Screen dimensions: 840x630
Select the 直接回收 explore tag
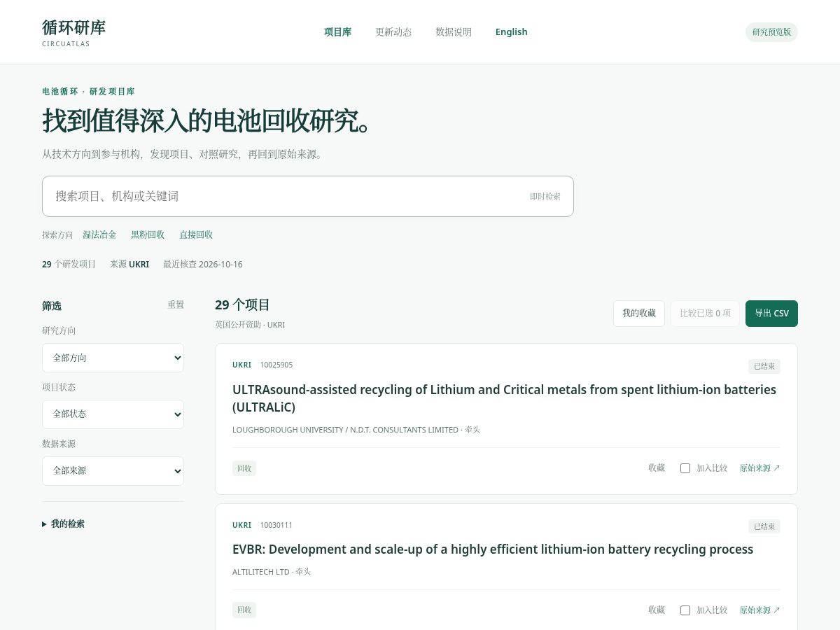(x=196, y=234)
